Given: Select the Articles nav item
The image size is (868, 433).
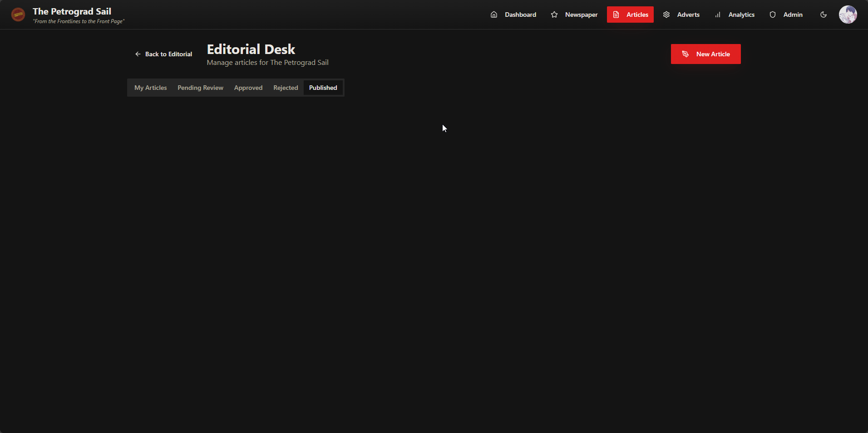Looking at the screenshot, I should click(630, 15).
